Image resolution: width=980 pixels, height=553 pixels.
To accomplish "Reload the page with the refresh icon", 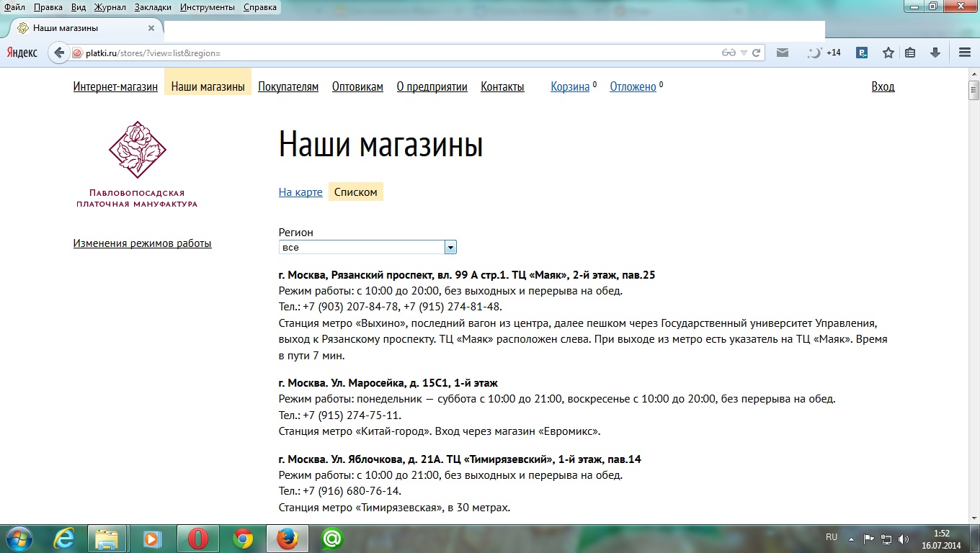I will [x=756, y=53].
